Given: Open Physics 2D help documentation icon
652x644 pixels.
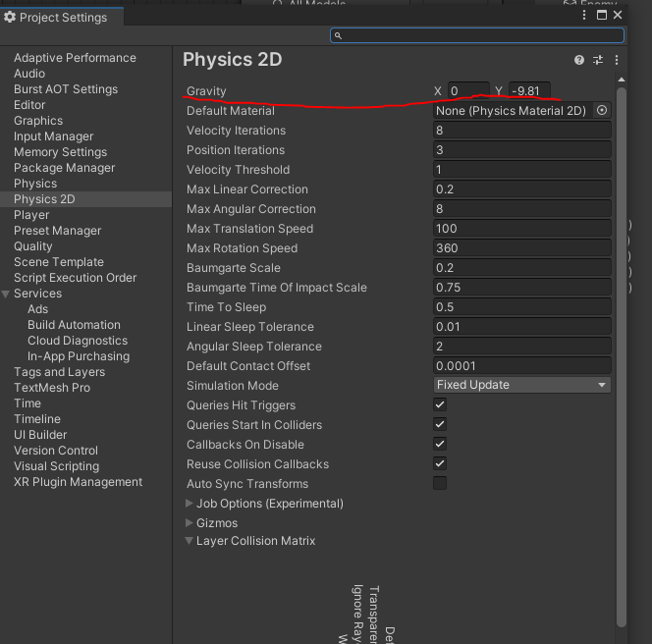Looking at the screenshot, I should [x=578, y=60].
